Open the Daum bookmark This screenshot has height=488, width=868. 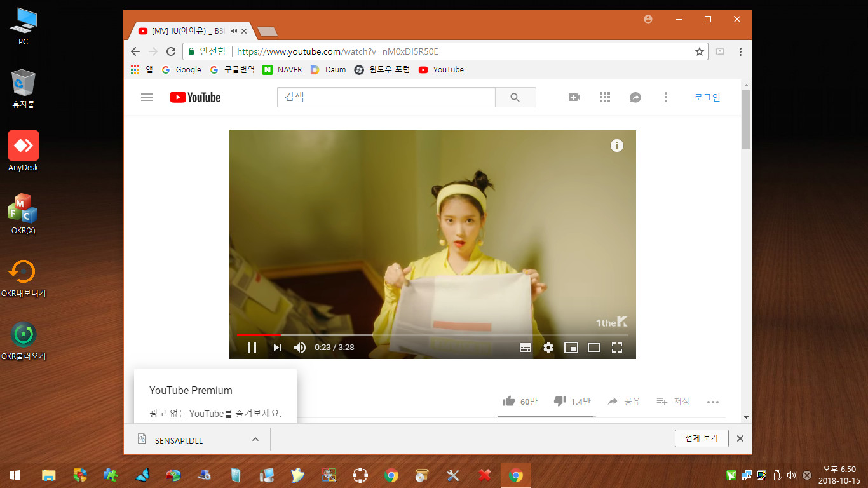click(x=328, y=70)
